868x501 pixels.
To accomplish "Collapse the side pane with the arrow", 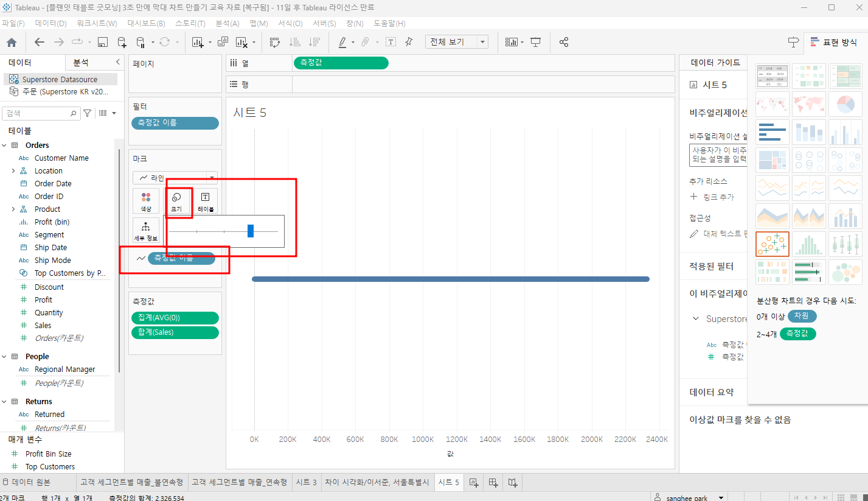I will click(117, 63).
